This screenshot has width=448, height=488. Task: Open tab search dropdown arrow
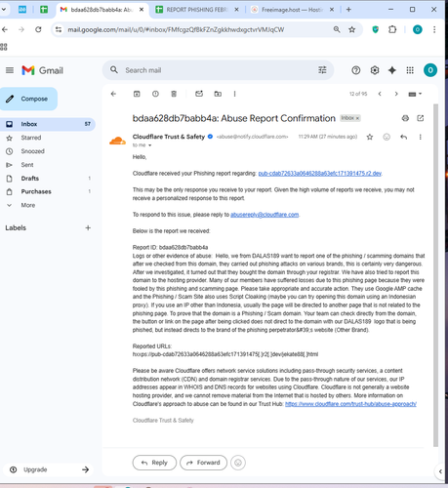pos(4,10)
